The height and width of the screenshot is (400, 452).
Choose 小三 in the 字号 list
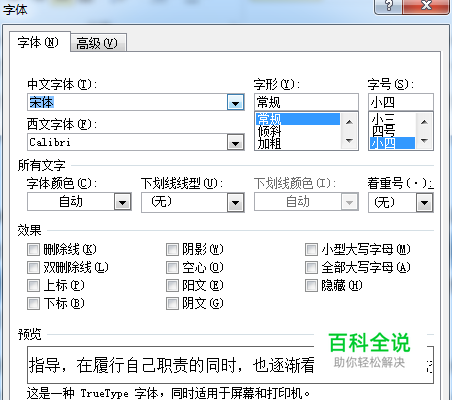coord(393,119)
